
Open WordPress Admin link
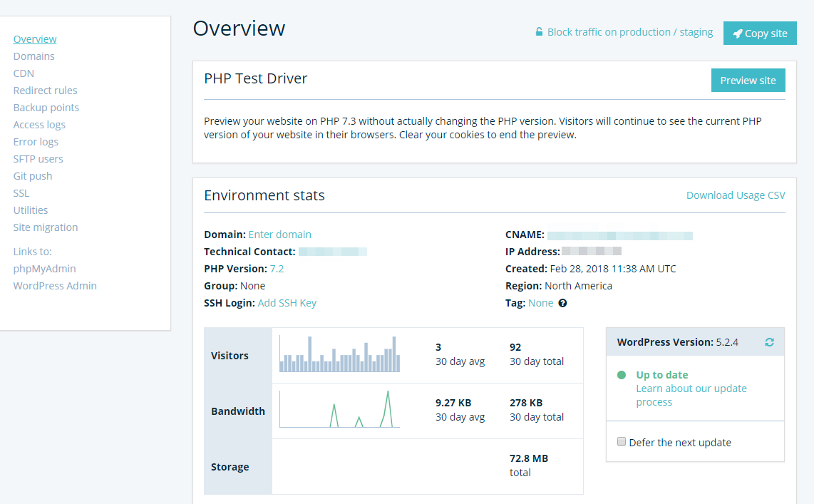(x=55, y=285)
